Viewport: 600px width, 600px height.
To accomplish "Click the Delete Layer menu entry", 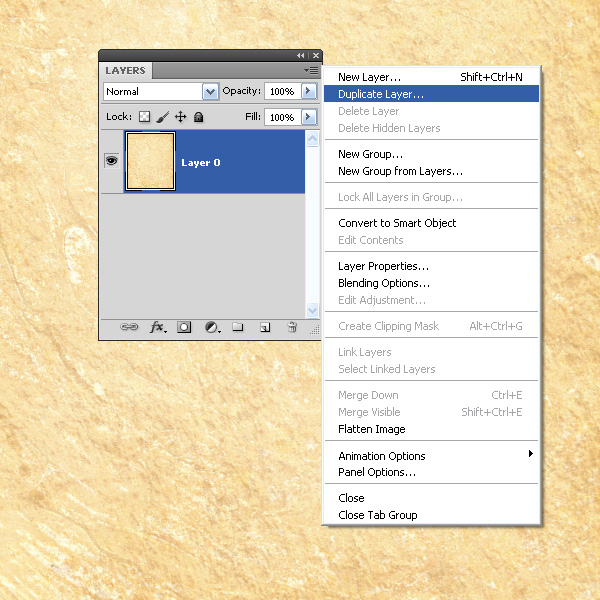I will (431, 111).
